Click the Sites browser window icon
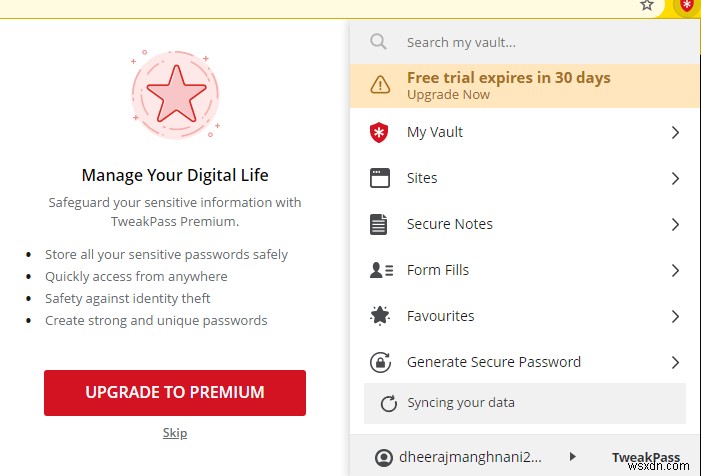Screen dimensions: 701x476 [379, 178]
